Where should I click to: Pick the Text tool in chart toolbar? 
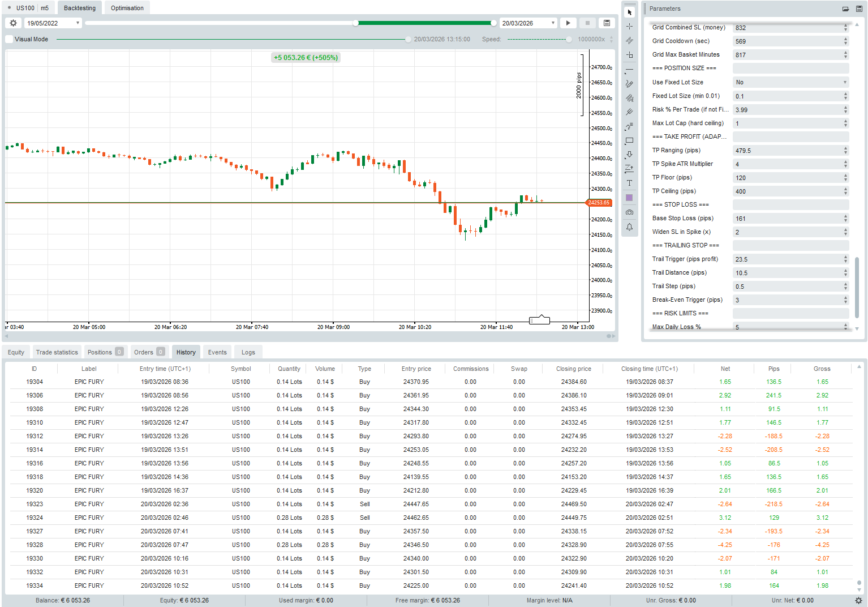pyautogui.click(x=629, y=183)
